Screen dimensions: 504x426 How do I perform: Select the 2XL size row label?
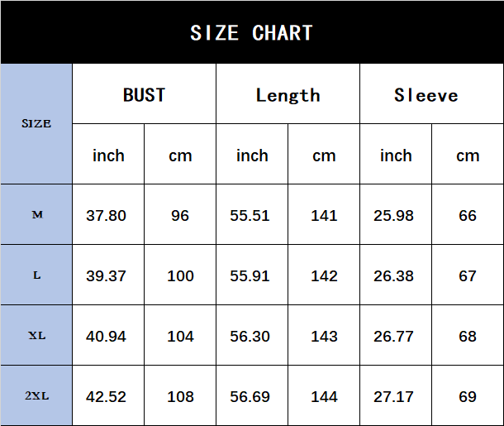tap(36, 396)
